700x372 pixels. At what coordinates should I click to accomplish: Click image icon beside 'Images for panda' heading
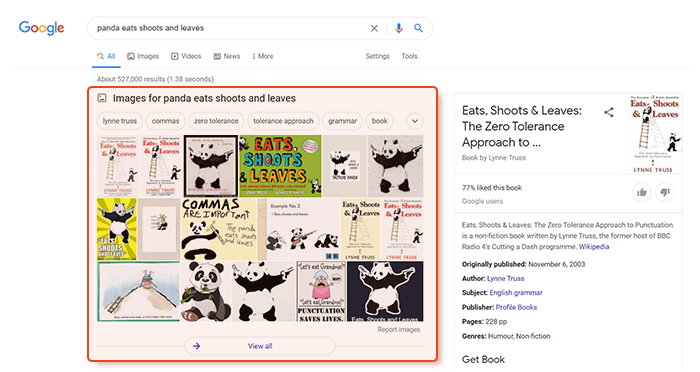click(102, 98)
